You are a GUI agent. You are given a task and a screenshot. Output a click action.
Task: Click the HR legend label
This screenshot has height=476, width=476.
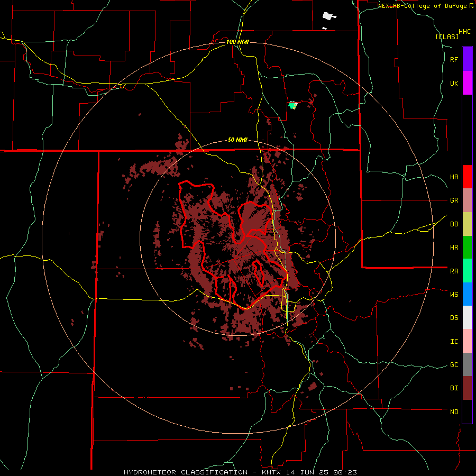click(454, 248)
